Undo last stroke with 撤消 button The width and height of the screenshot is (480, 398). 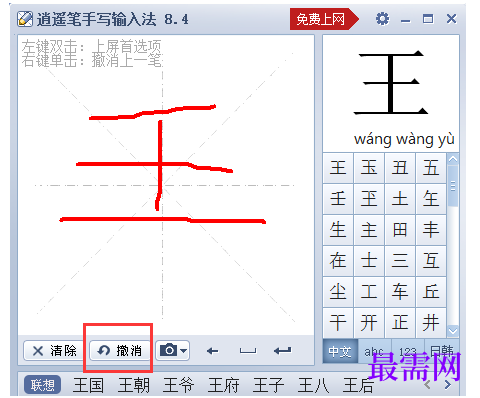coord(119,351)
